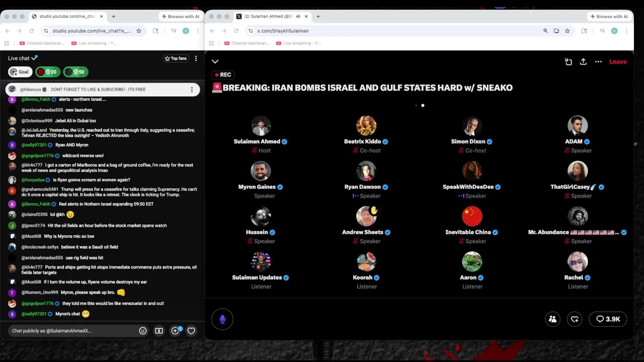Click the minimize-to-dock icon in the Space header
Image resolution: width=644 pixels, height=362 pixels.
[568, 61]
